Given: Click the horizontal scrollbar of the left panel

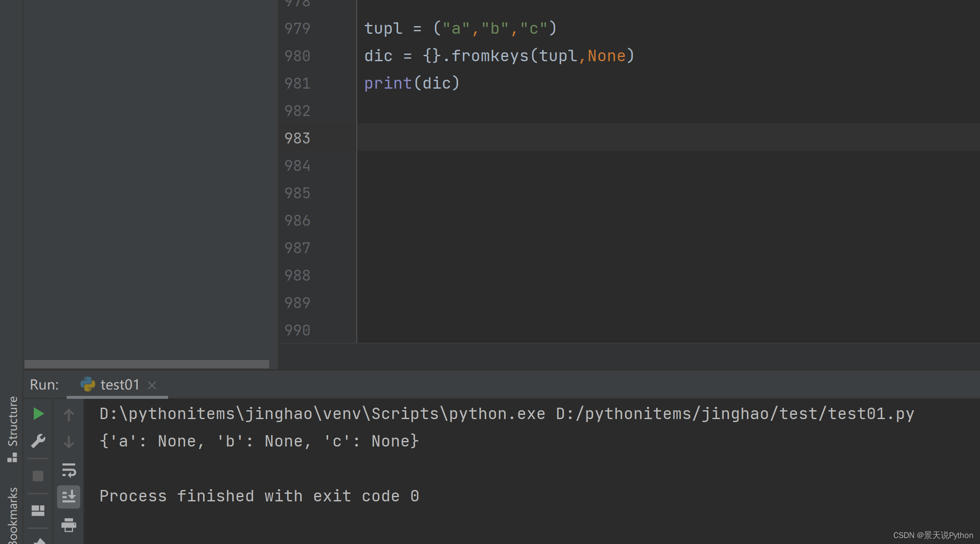Looking at the screenshot, I should [147, 364].
